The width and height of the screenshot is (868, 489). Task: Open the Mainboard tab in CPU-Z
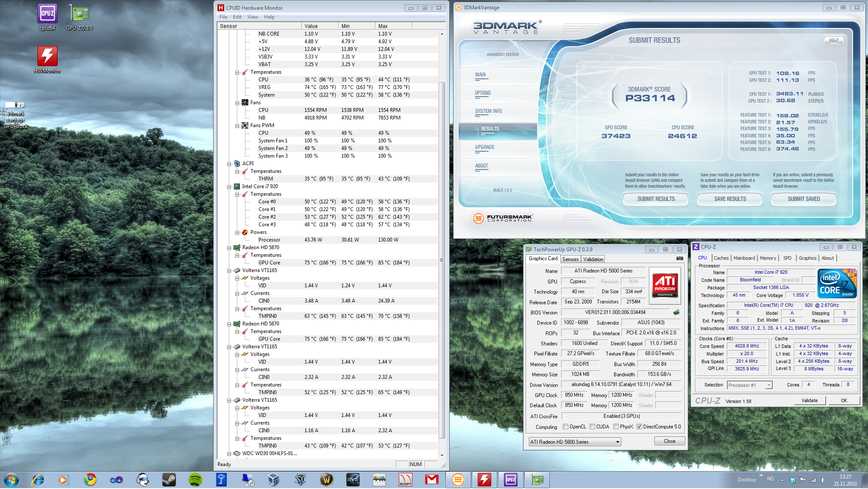(x=744, y=258)
